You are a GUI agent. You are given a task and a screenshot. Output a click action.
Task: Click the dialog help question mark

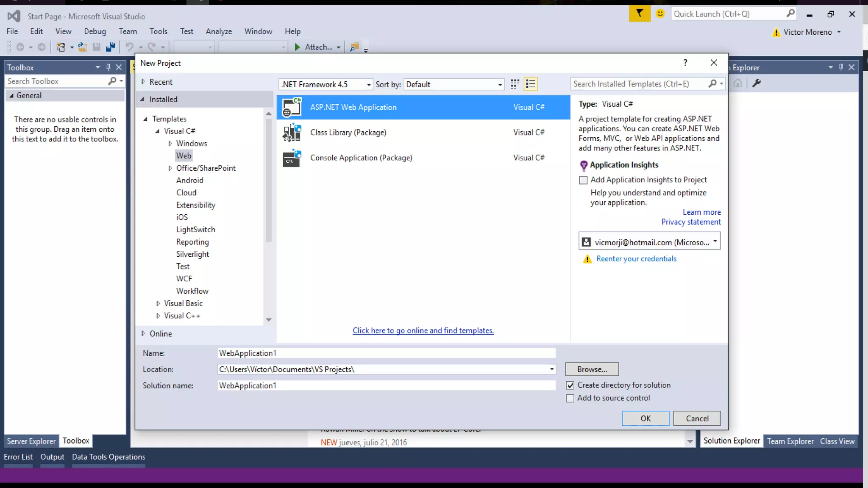(x=685, y=63)
